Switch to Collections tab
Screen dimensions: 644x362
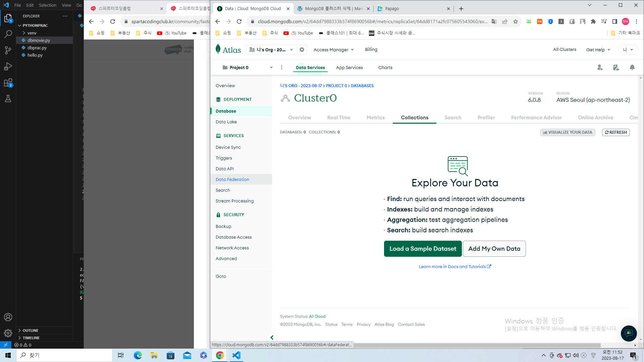click(415, 118)
